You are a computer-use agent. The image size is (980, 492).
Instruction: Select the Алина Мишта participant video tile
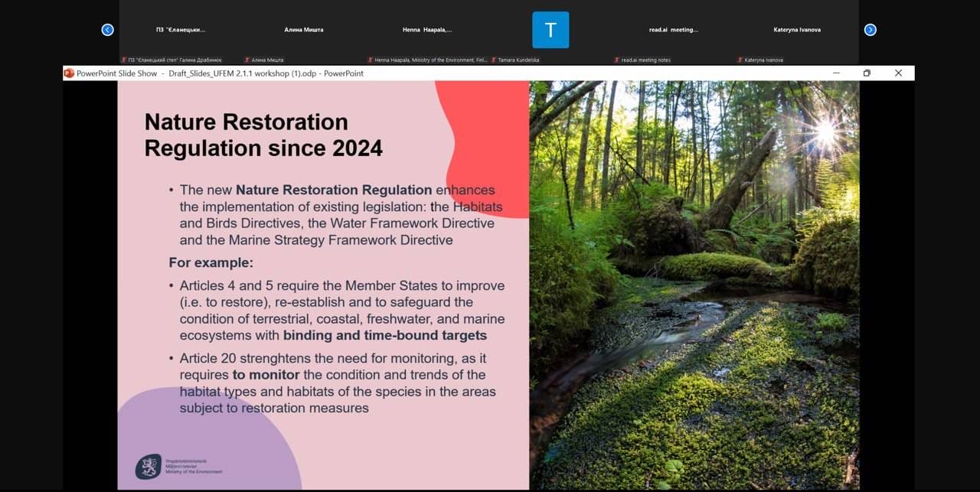pos(304,30)
